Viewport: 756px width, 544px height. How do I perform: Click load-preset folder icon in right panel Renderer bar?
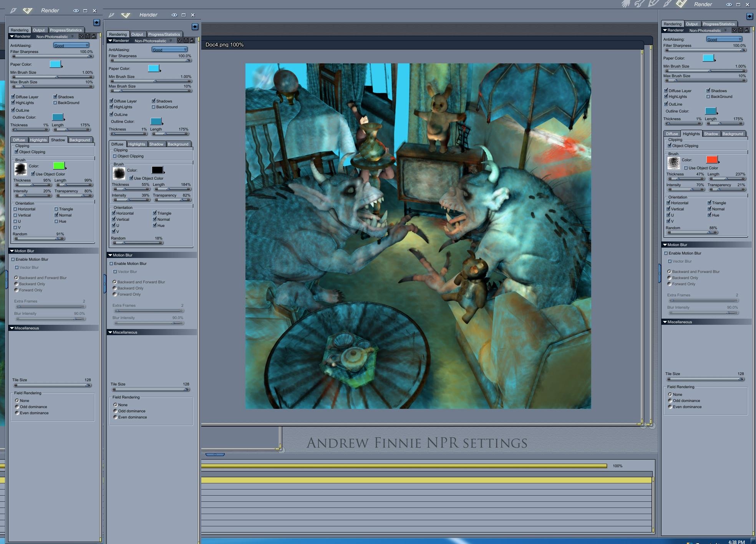tap(746, 30)
